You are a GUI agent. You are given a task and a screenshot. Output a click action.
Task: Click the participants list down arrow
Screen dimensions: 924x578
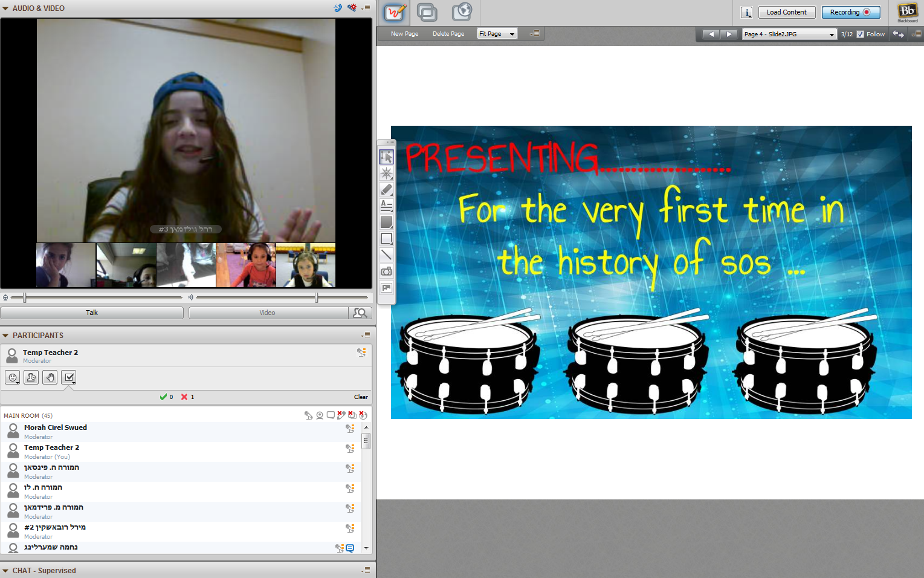[366, 548]
